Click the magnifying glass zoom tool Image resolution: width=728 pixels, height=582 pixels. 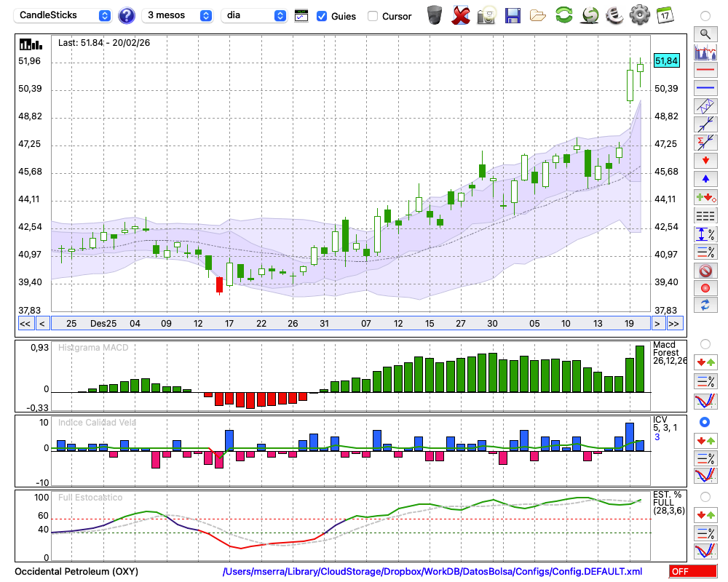click(x=705, y=33)
